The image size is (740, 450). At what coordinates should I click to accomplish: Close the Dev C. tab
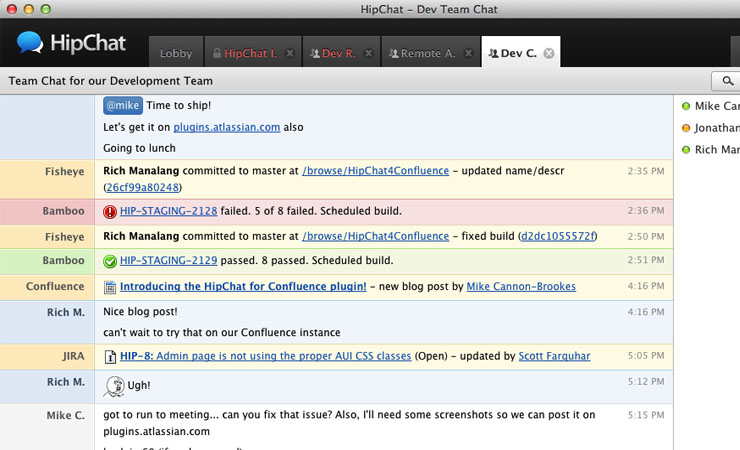548,53
